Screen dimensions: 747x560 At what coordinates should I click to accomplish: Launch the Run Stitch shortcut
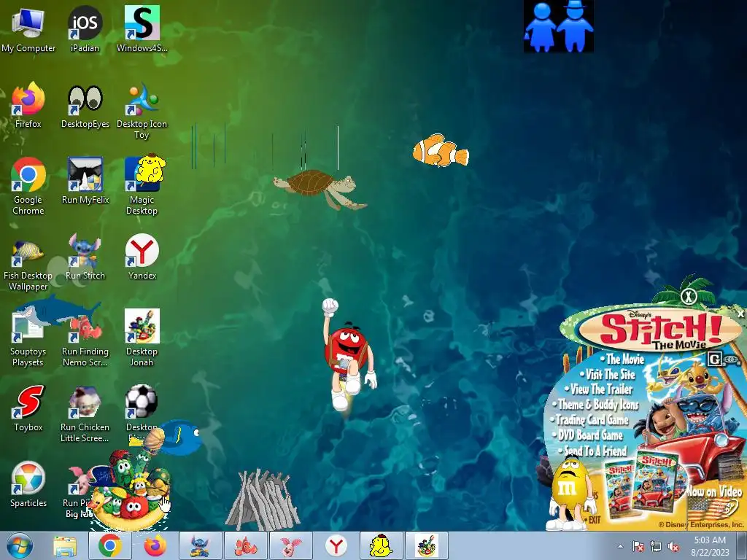pos(85,257)
